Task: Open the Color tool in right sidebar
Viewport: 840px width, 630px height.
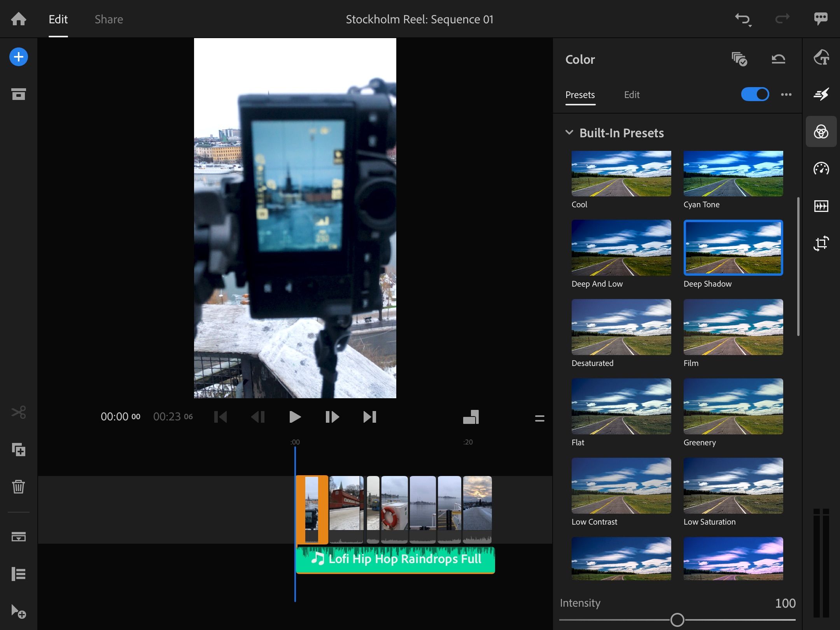Action: click(x=821, y=132)
